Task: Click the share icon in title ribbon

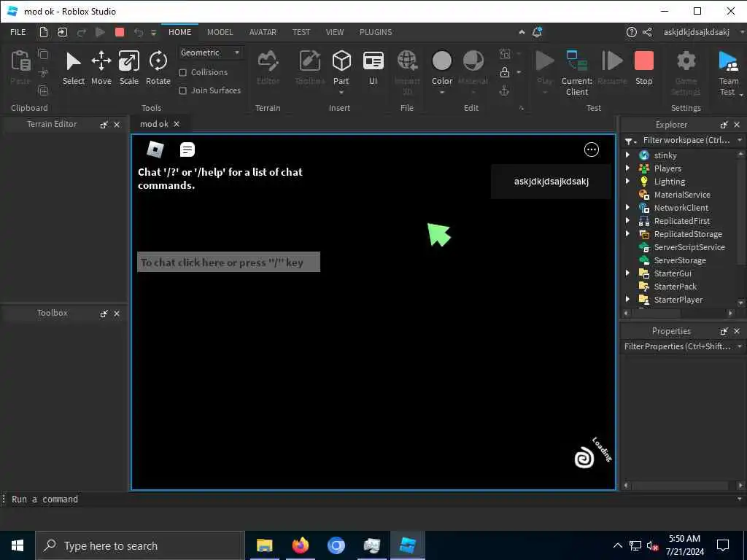Action: tap(647, 32)
